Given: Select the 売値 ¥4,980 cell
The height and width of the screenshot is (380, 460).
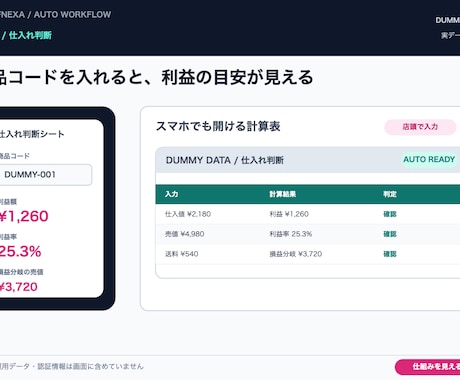Looking at the screenshot, I should (x=184, y=234).
